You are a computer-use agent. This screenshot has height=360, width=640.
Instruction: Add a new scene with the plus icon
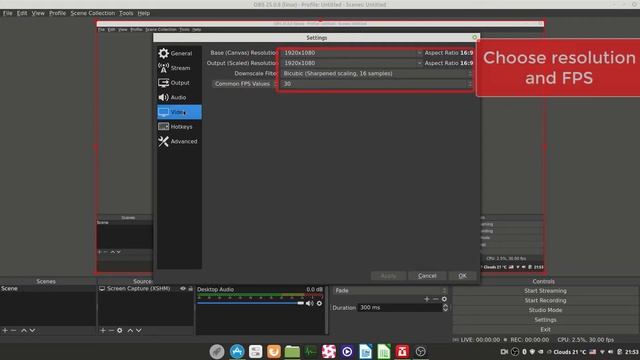tap(5, 330)
